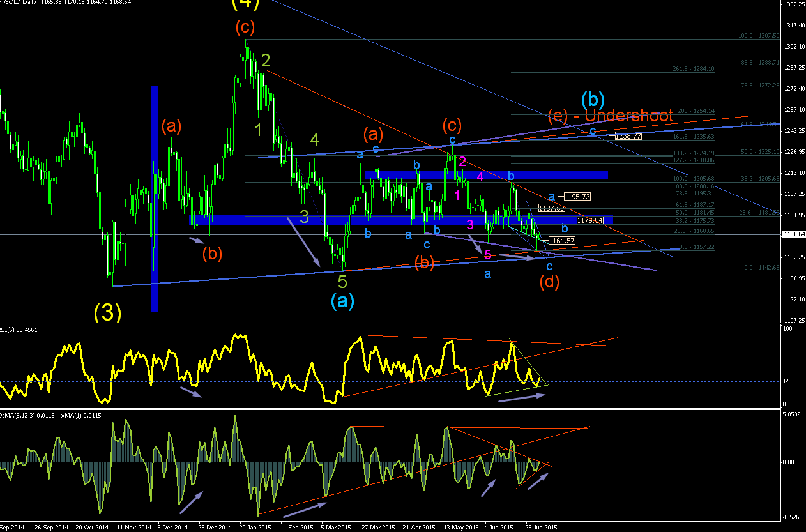The width and height of the screenshot is (806, 532).
Task: Click the 1179.04 price tag
Action: point(589,220)
